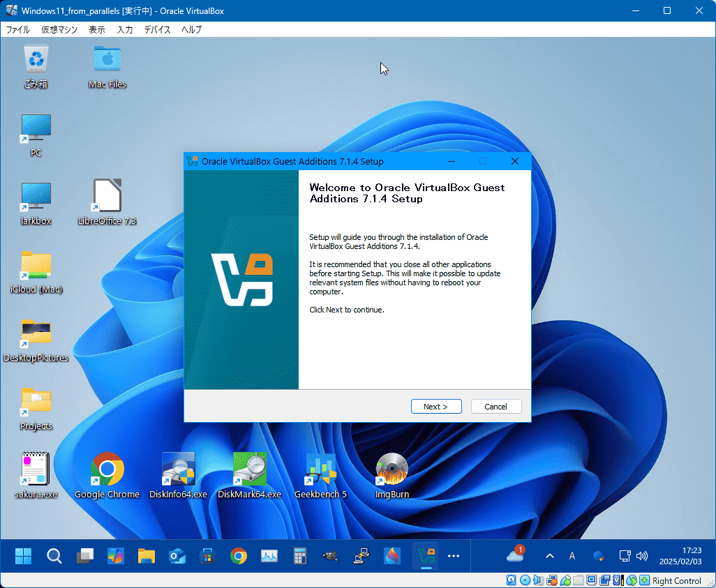Click the display monitor icon in VirtualBox status bar
The width and height of the screenshot is (716, 588).
(x=591, y=580)
